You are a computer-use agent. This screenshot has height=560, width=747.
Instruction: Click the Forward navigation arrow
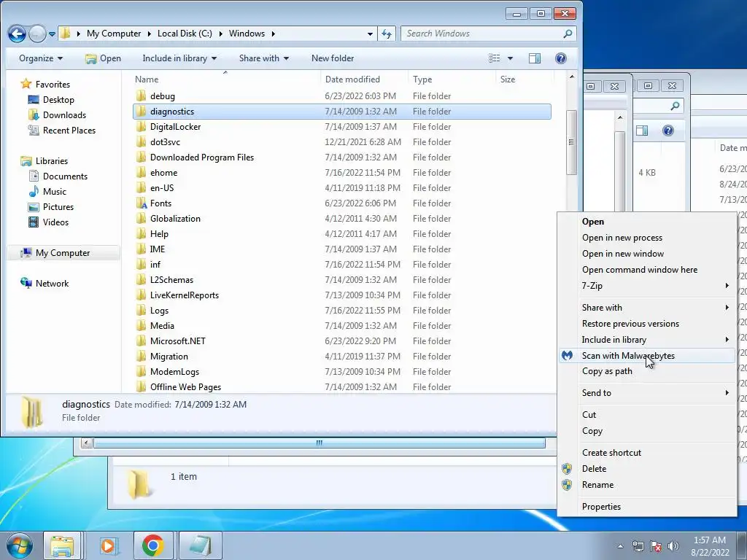[x=37, y=34]
